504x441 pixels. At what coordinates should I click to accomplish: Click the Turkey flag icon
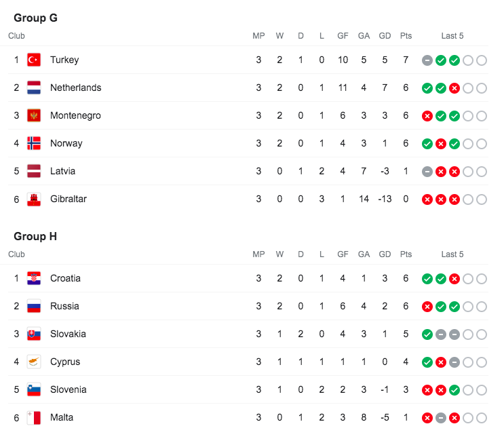(x=34, y=60)
